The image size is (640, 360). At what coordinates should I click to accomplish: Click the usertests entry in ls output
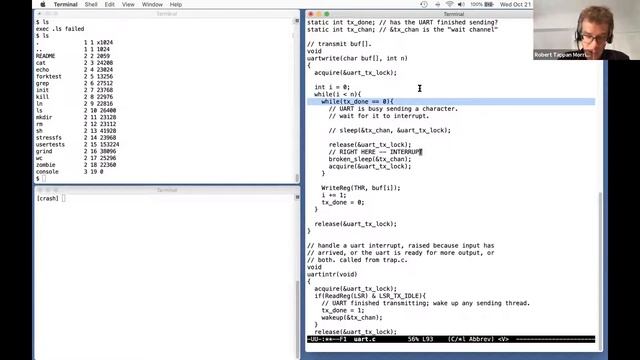click(50, 144)
